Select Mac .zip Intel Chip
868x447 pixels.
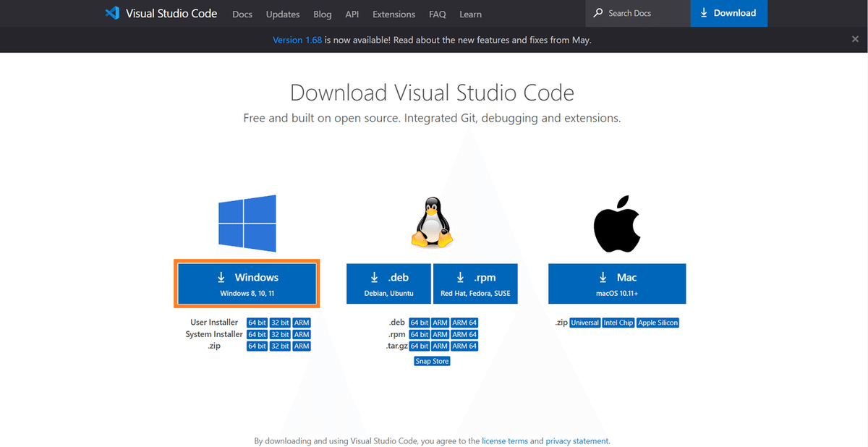(x=618, y=323)
